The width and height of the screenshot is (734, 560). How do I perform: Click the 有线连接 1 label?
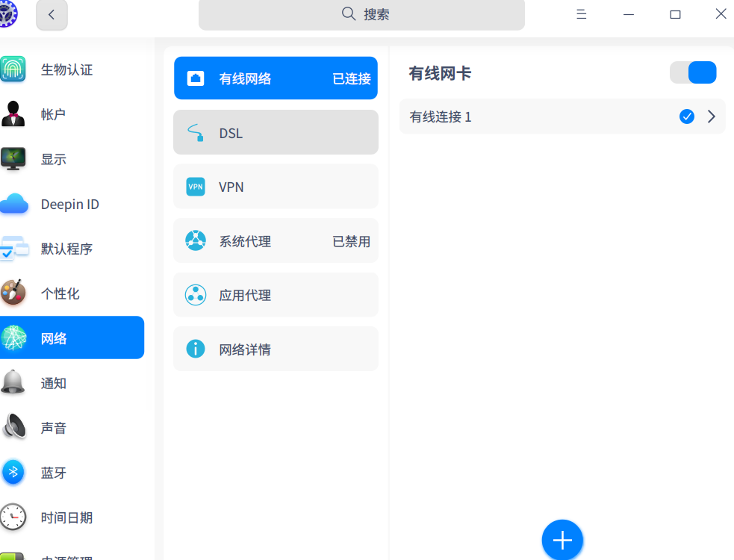pos(441,116)
